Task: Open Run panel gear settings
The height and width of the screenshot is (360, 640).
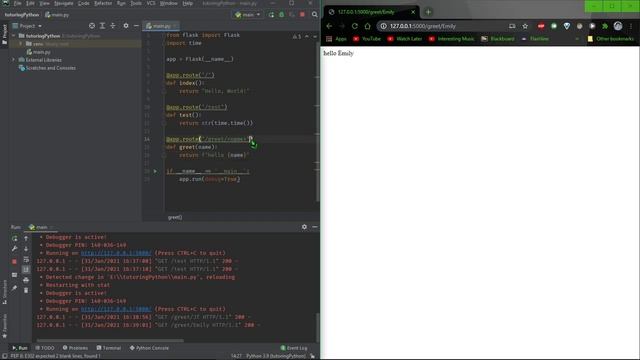Action: coord(304,227)
